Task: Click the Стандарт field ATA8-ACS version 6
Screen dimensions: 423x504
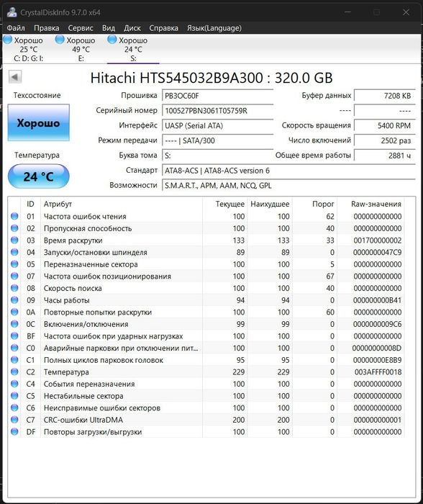Action: click(288, 171)
